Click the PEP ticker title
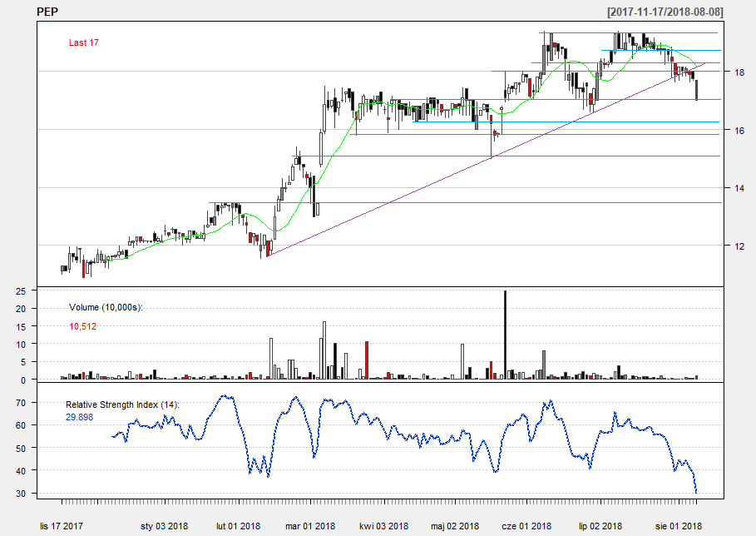Screen dimensions: 756x536 click(x=47, y=12)
